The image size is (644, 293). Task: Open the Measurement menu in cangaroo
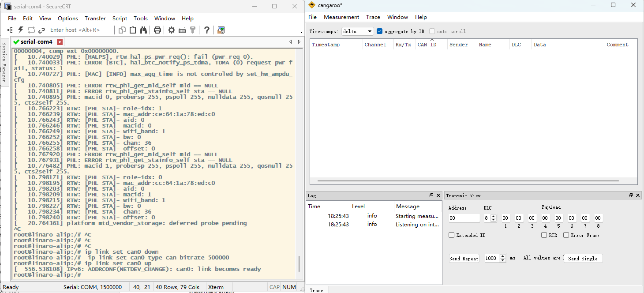point(341,17)
